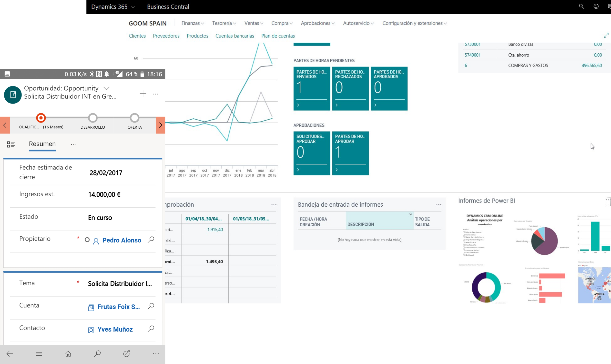Click lookup magnifier next to Frutas Foix
The width and height of the screenshot is (611, 364).
tap(151, 306)
